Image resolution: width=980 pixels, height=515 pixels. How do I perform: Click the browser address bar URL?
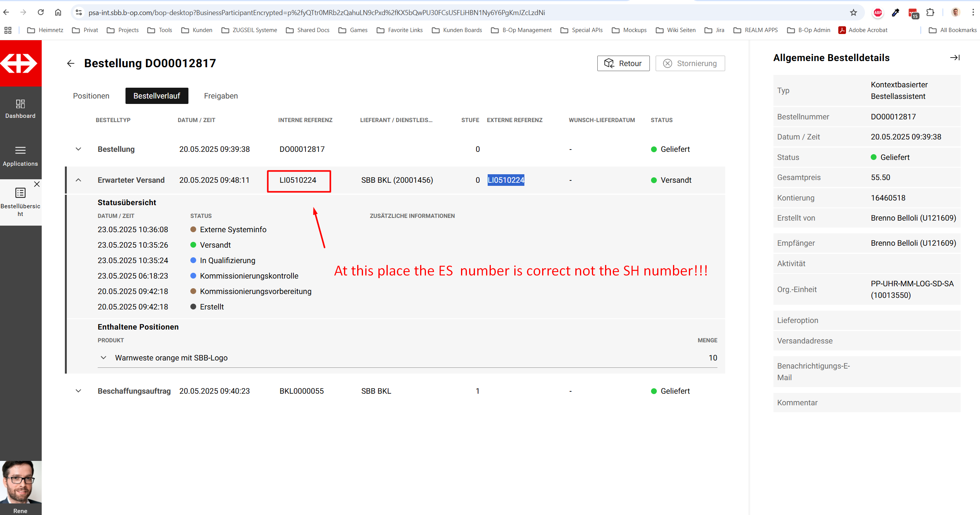pos(317,13)
